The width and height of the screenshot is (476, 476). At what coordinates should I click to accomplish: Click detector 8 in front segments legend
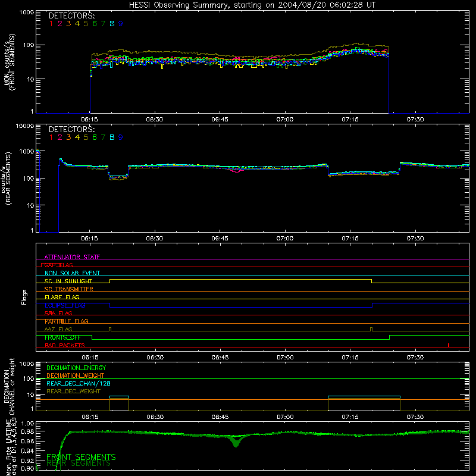click(x=112, y=24)
